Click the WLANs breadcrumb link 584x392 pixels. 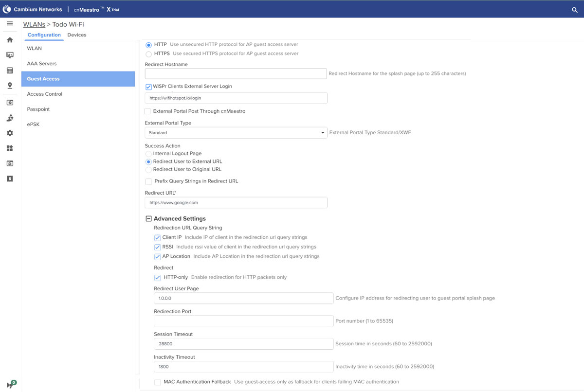click(34, 24)
